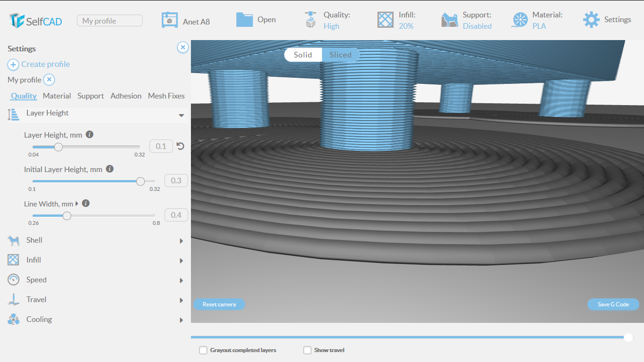644x362 pixels.
Task: Click the Support icon in top bar
Action: 450,20
